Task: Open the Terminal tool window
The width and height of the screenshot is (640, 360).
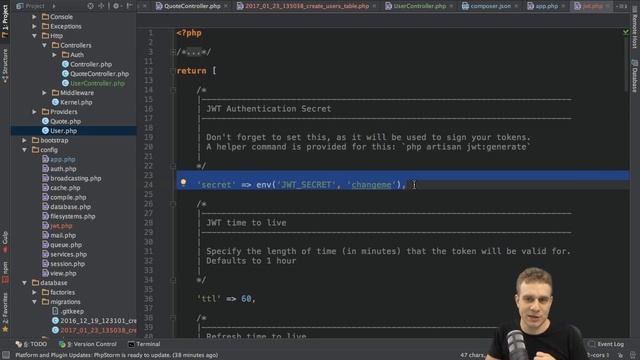Action: (x=144, y=344)
